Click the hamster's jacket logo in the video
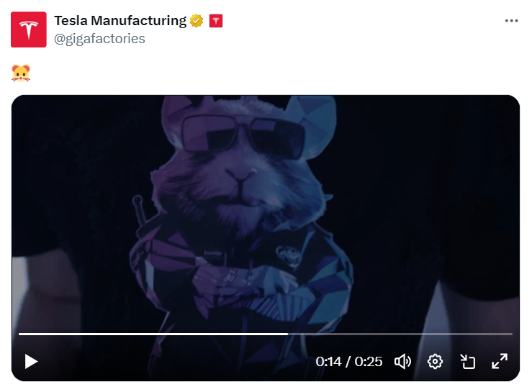532x392 pixels. click(289, 255)
